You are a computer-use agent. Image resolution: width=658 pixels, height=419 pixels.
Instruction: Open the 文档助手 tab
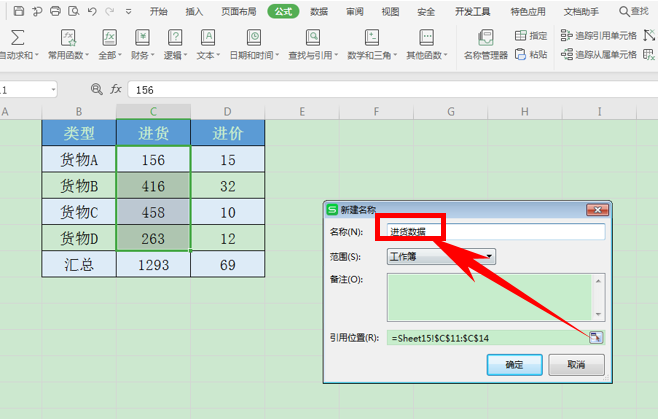(x=581, y=11)
